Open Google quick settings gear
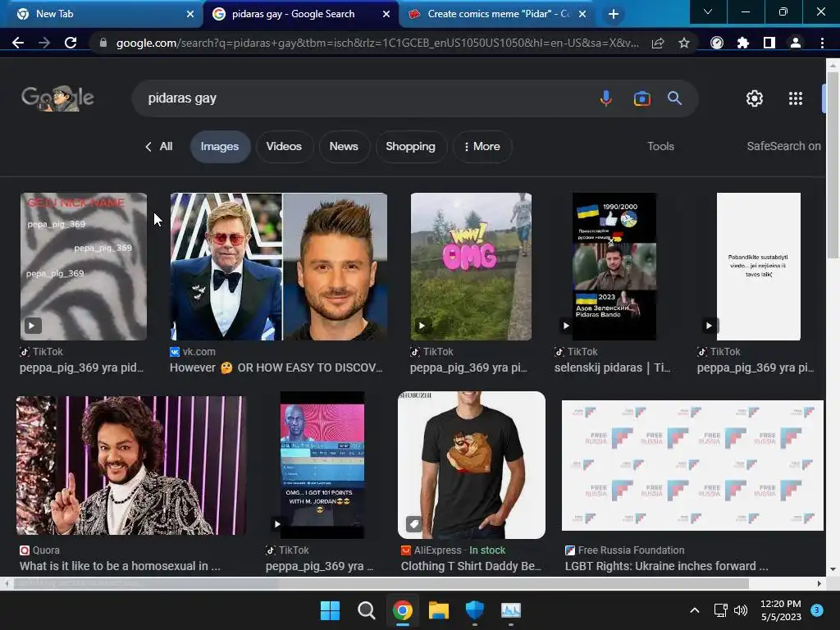Viewport: 840px width, 630px height. (x=755, y=98)
